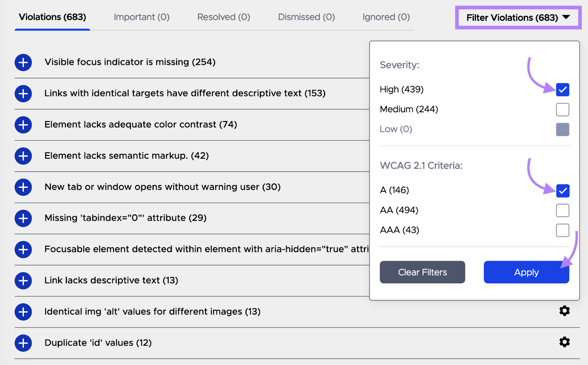
Task: Switch to the Ignored (0) tab
Action: 386,17
